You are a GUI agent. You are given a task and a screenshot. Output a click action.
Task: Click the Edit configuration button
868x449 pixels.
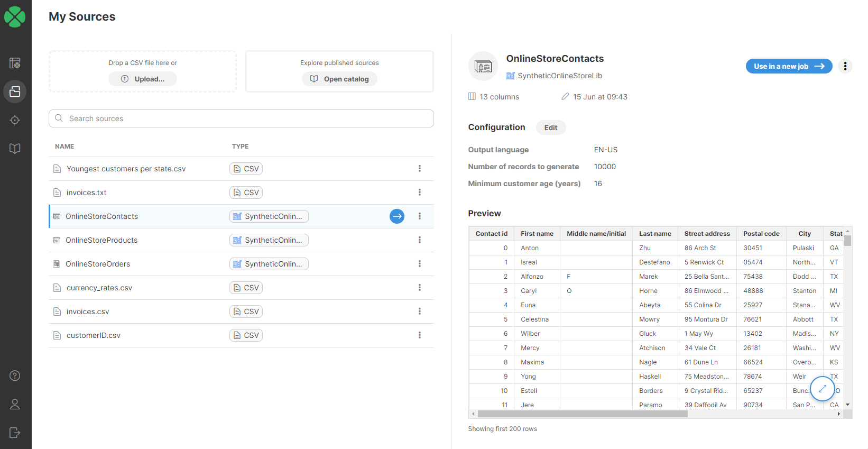coord(551,127)
